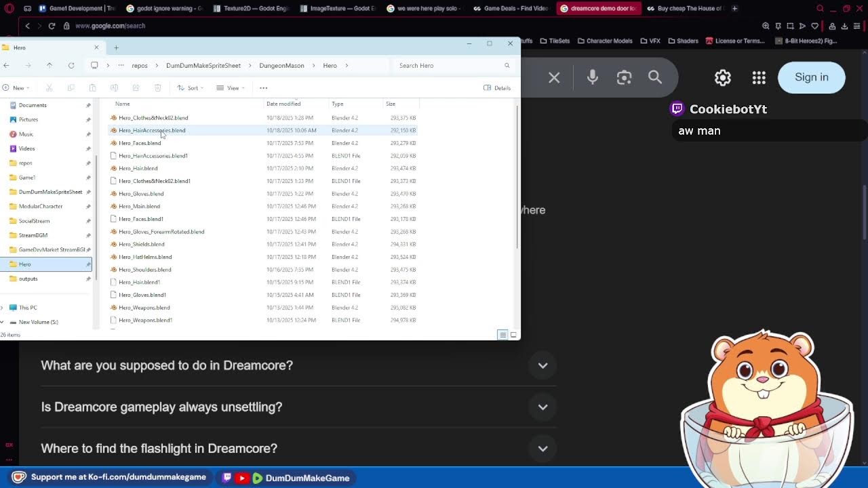Switch to details list view in Explorer
Viewport: 868px width, 488px height.
tap(502, 335)
